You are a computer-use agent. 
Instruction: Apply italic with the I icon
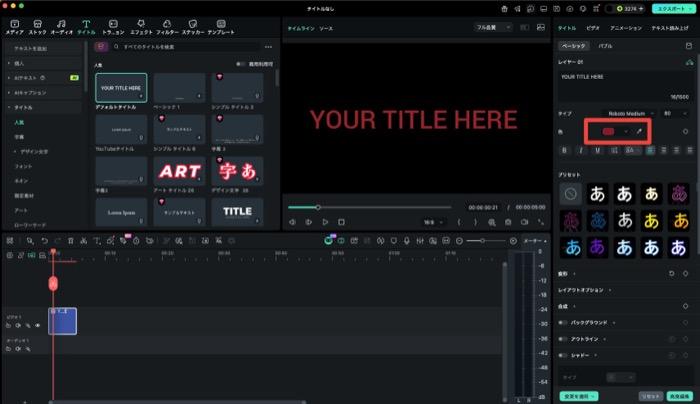581,150
